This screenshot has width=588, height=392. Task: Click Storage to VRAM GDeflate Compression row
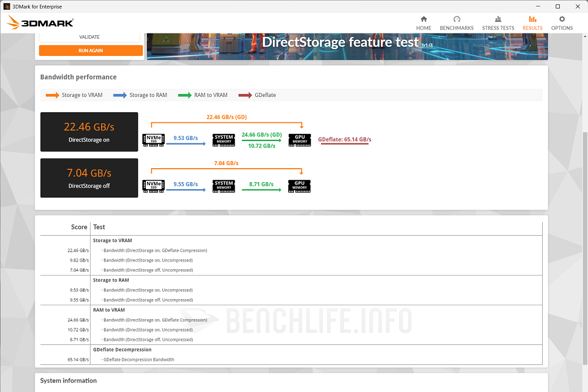click(x=292, y=250)
